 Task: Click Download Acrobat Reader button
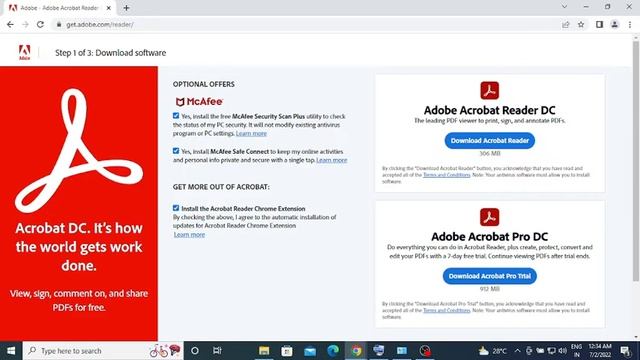pos(489,140)
